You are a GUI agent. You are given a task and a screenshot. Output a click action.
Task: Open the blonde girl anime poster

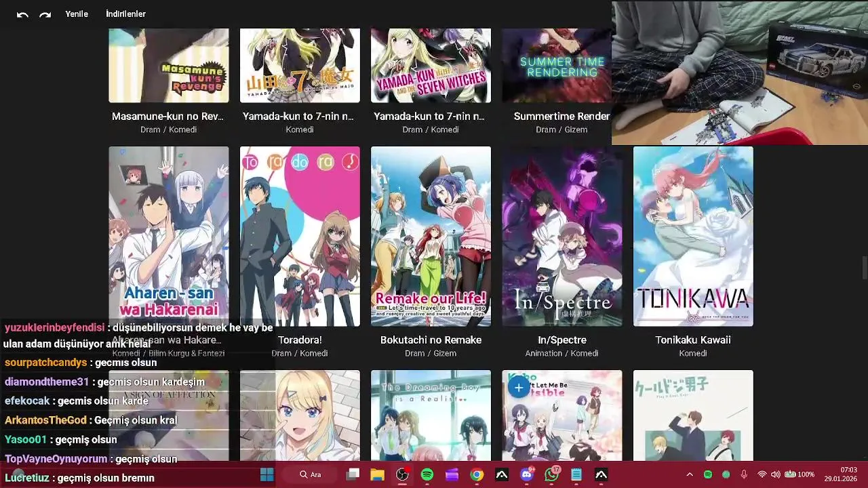pos(300,415)
